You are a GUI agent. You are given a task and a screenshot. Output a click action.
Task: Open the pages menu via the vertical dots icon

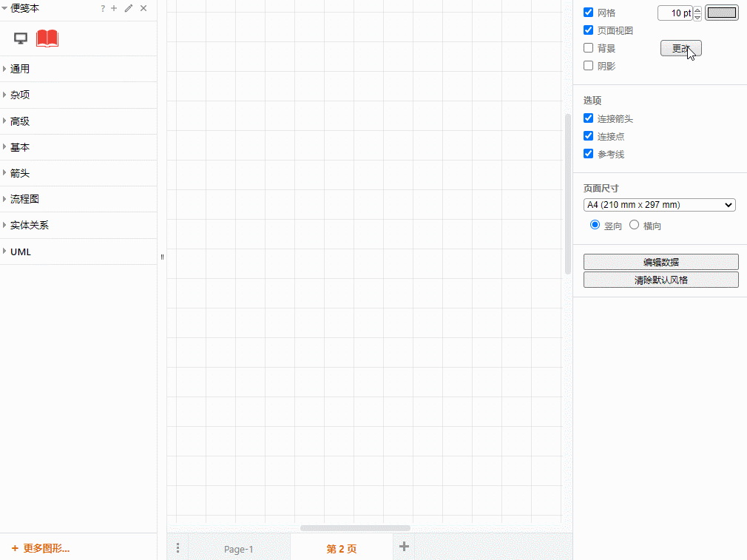tap(178, 547)
